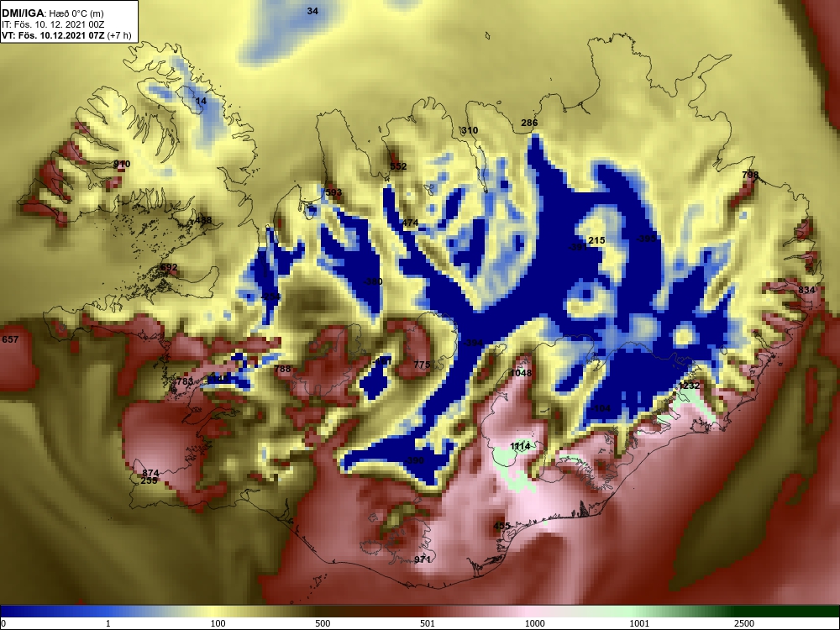Click the map value 657 off west coast
The image size is (840, 630).
tap(10, 339)
